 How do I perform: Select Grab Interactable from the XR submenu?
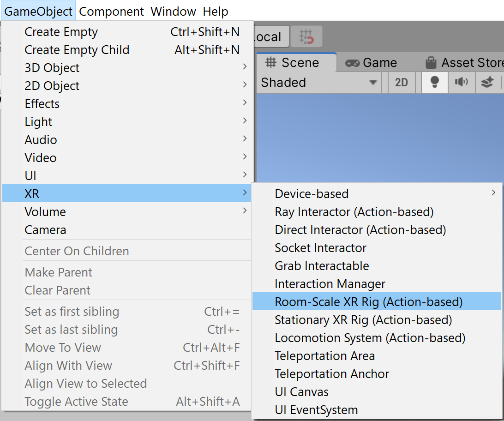tap(322, 266)
